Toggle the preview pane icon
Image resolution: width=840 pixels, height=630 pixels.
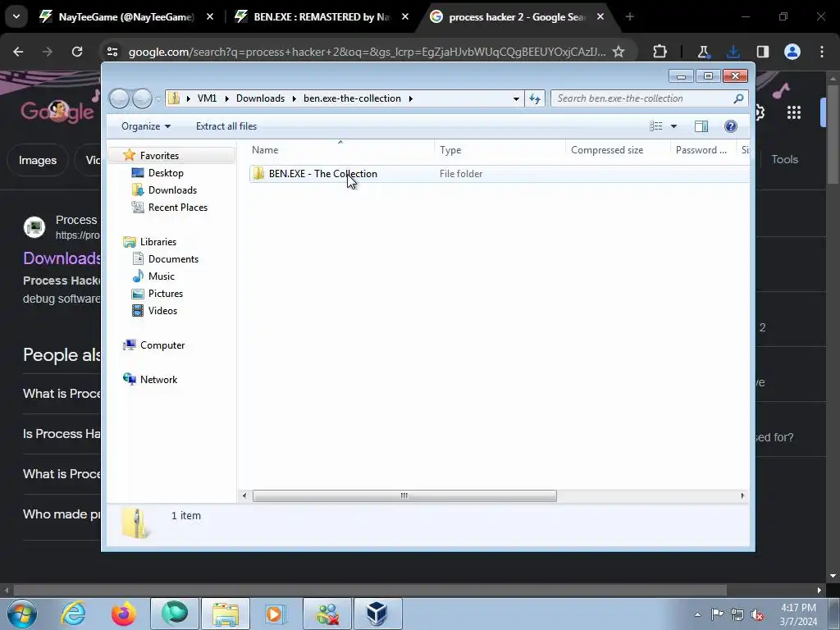tap(701, 126)
